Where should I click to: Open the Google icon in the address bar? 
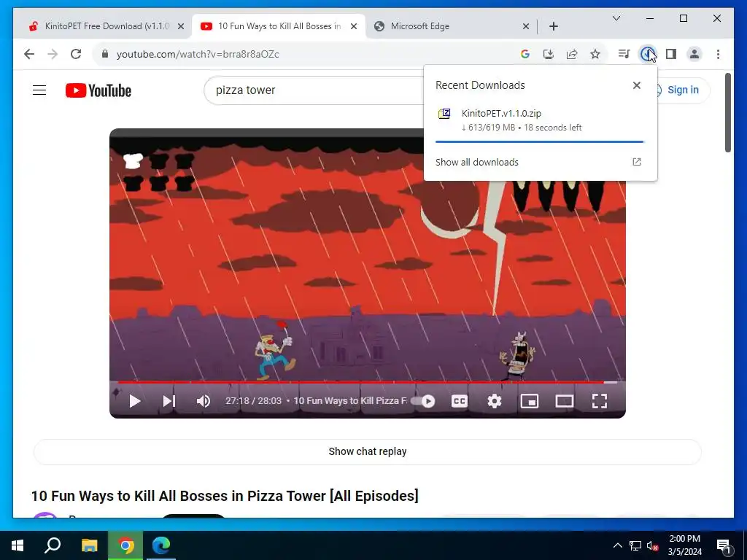(525, 54)
